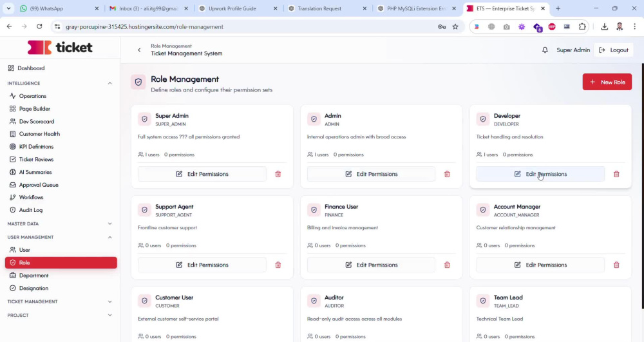Create a New Role
This screenshot has width=644, height=342.
tap(607, 82)
